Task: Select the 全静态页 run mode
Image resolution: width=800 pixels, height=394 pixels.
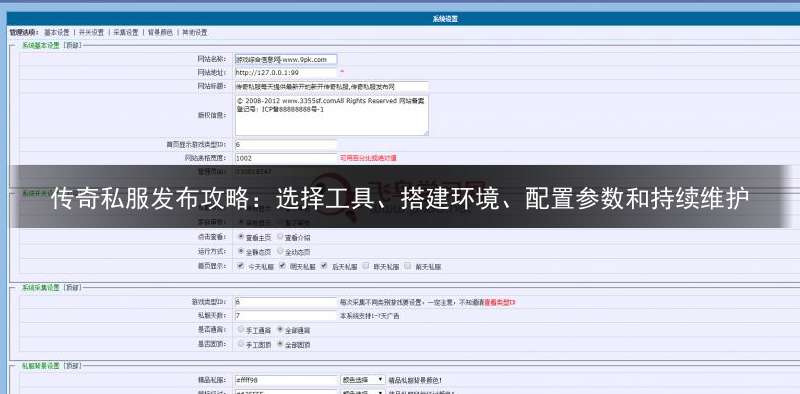Action: tap(241, 251)
